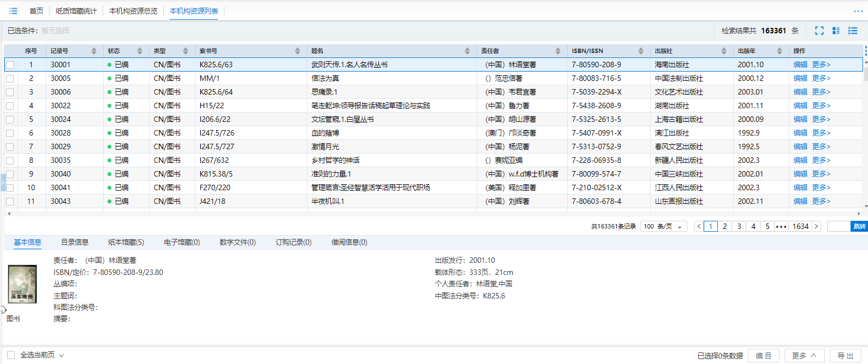Click the page number jump field
The height and width of the screenshot is (364, 868).
[x=839, y=226]
